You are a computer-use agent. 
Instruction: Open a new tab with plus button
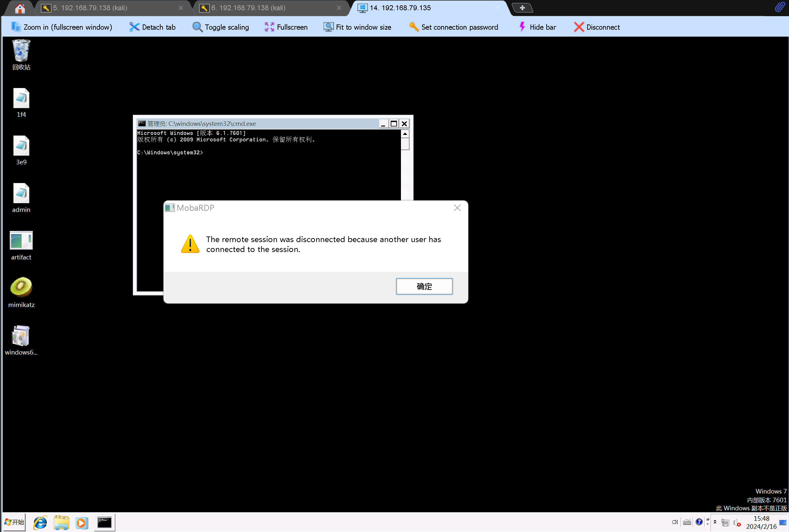[522, 8]
